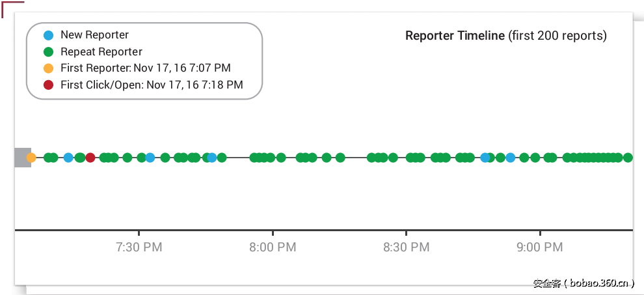644x295 pixels.
Task: Click the 8:30 PM axis label
Action: (406, 247)
